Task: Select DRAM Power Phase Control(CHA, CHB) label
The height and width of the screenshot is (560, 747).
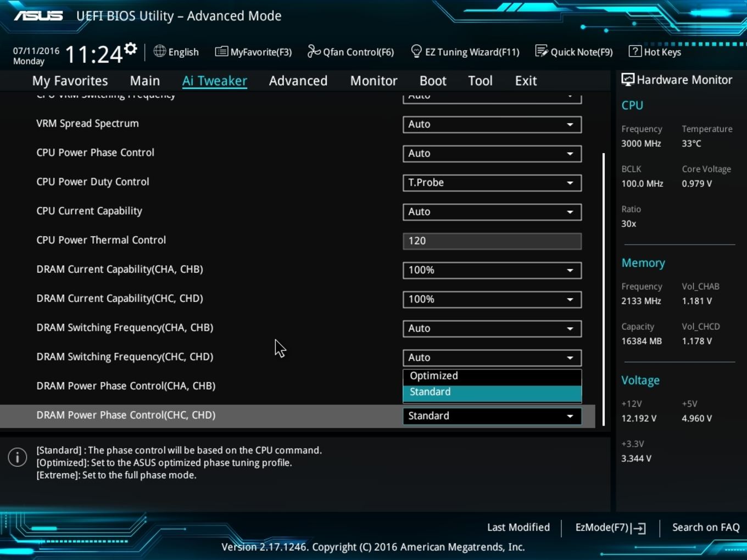Action: click(x=126, y=386)
